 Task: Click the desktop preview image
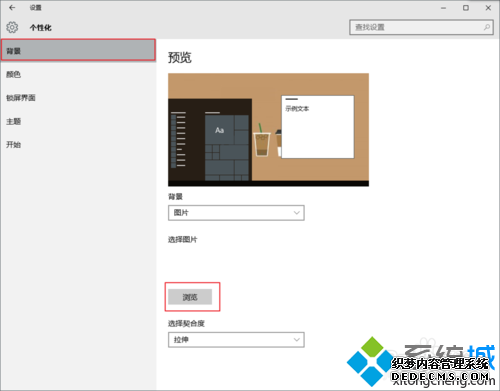[x=268, y=130]
